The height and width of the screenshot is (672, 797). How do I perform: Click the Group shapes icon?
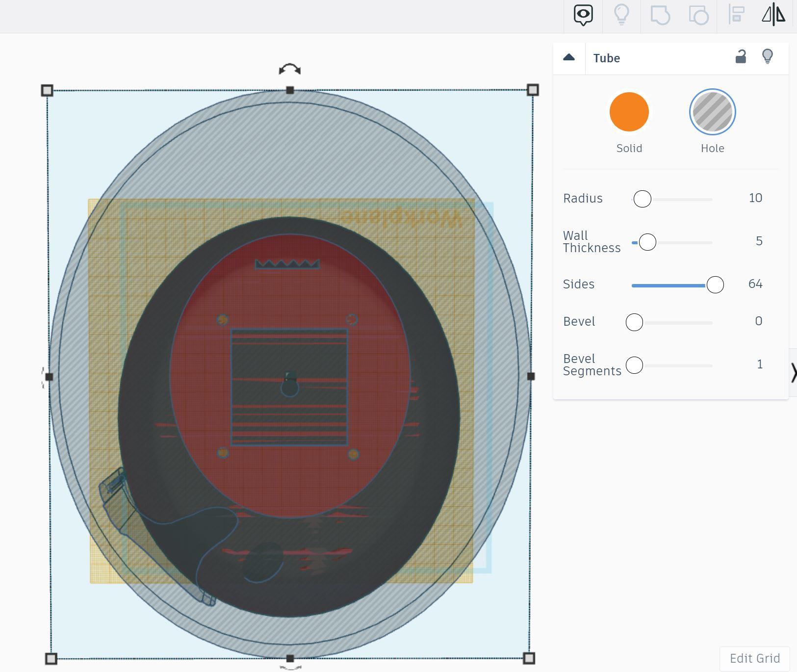[660, 15]
